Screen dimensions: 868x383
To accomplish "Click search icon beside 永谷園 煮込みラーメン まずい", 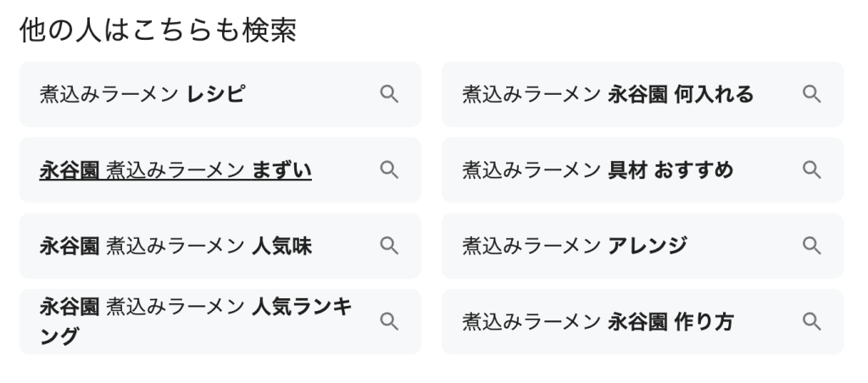I will [x=388, y=170].
